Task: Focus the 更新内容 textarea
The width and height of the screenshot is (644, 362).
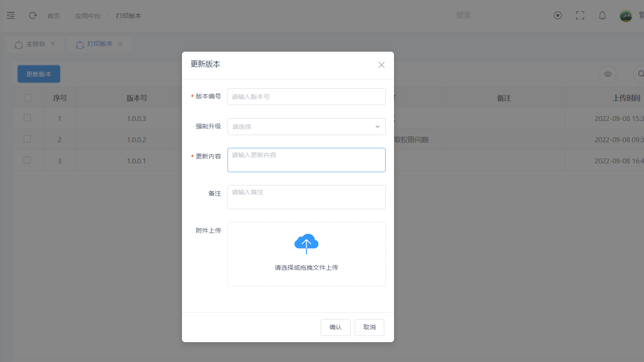Action: point(307,160)
